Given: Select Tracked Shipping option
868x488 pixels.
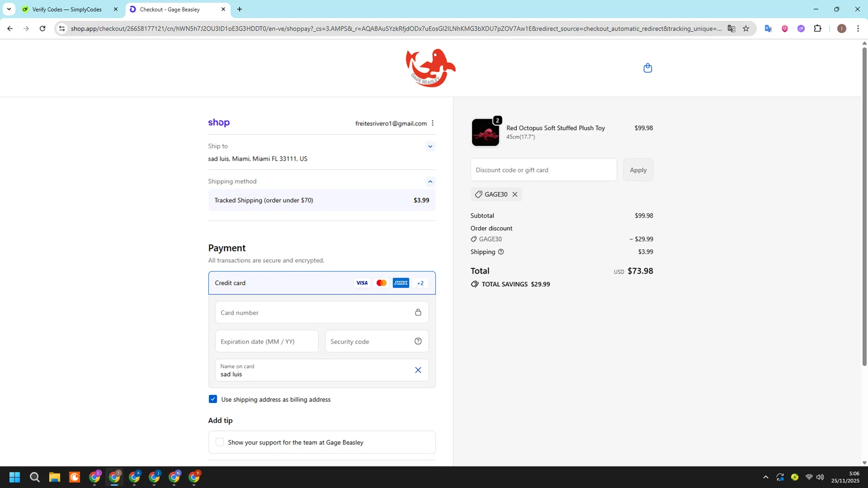Looking at the screenshot, I should 322,200.
